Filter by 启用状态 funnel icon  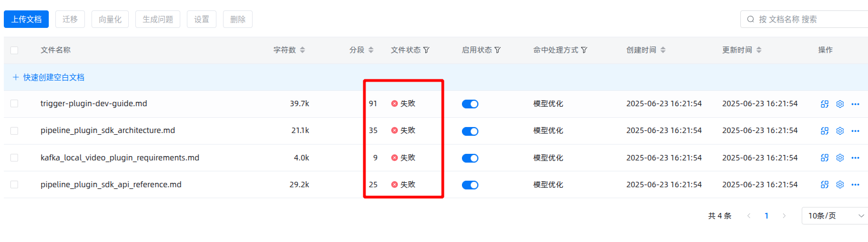pos(498,50)
